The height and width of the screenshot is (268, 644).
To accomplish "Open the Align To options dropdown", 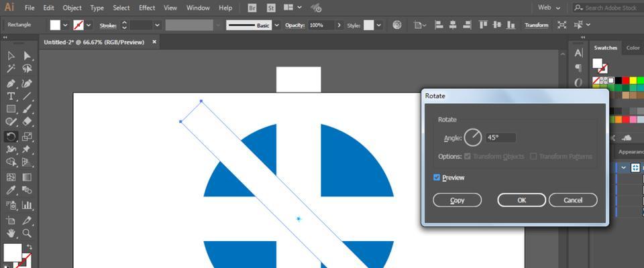I will pos(420,25).
